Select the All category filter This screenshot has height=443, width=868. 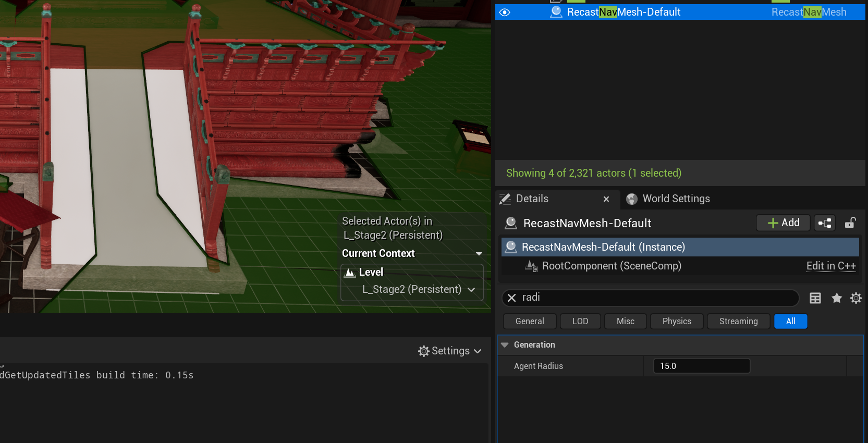pyautogui.click(x=790, y=321)
